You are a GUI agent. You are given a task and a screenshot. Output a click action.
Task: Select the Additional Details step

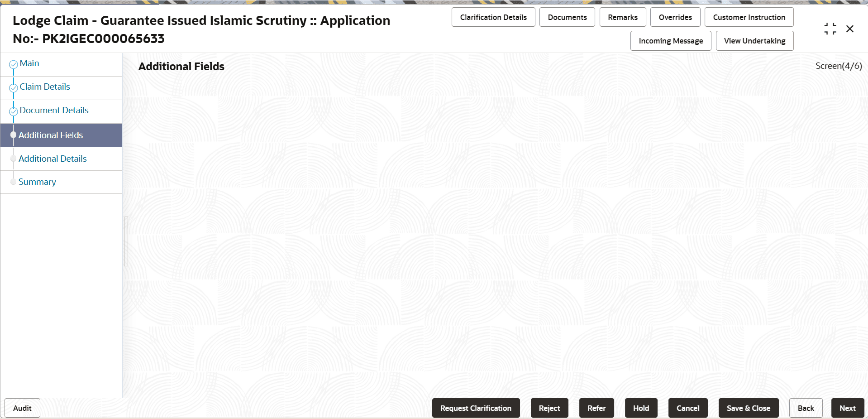[x=52, y=159]
